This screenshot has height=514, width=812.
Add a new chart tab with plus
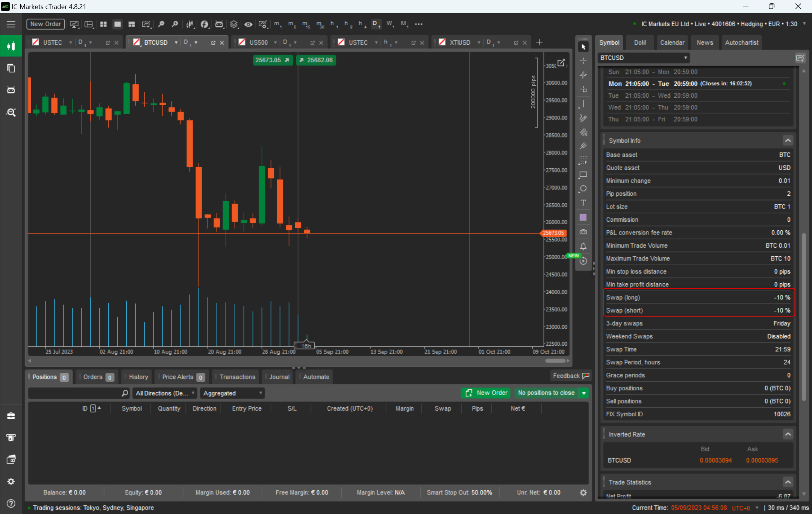(539, 42)
